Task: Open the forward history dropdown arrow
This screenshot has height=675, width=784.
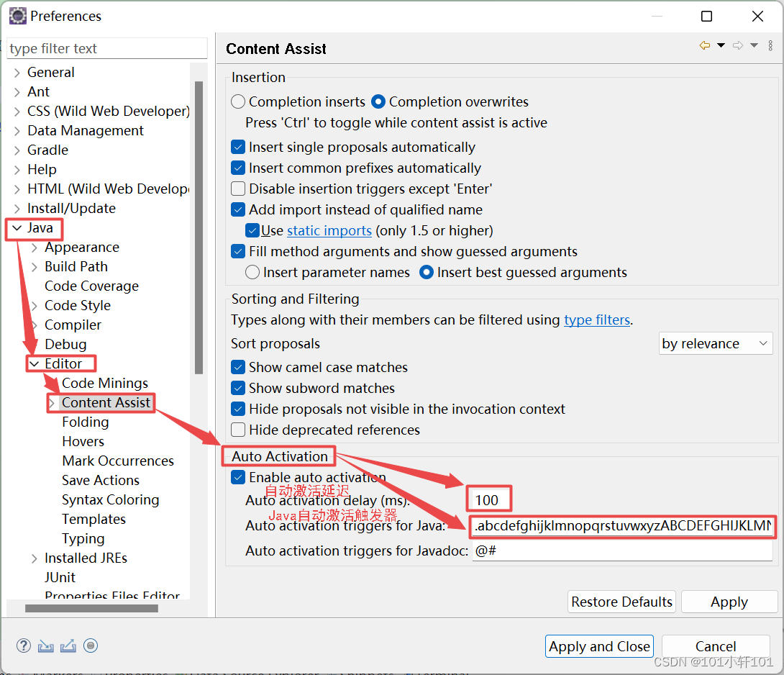Action: coord(754,45)
